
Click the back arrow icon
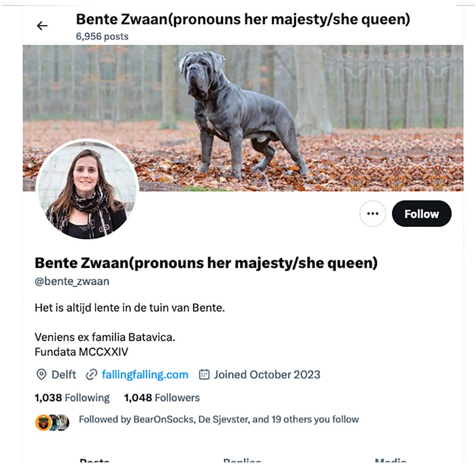[x=42, y=26]
